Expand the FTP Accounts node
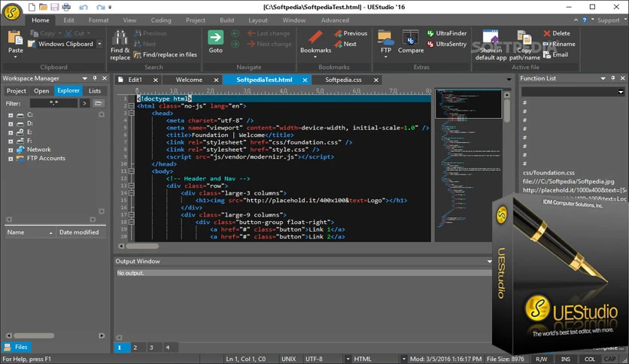 [x=11, y=159]
